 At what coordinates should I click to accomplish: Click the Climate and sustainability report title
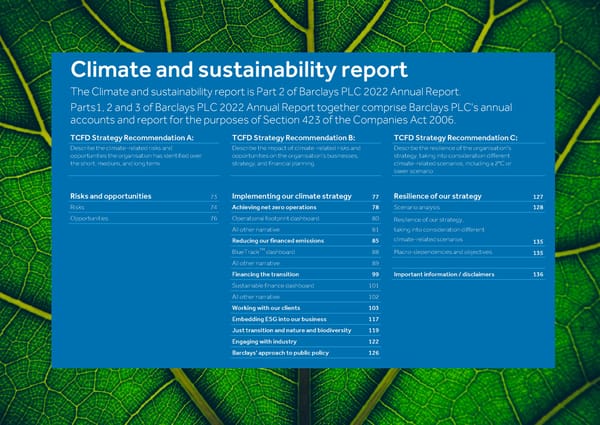(238, 70)
